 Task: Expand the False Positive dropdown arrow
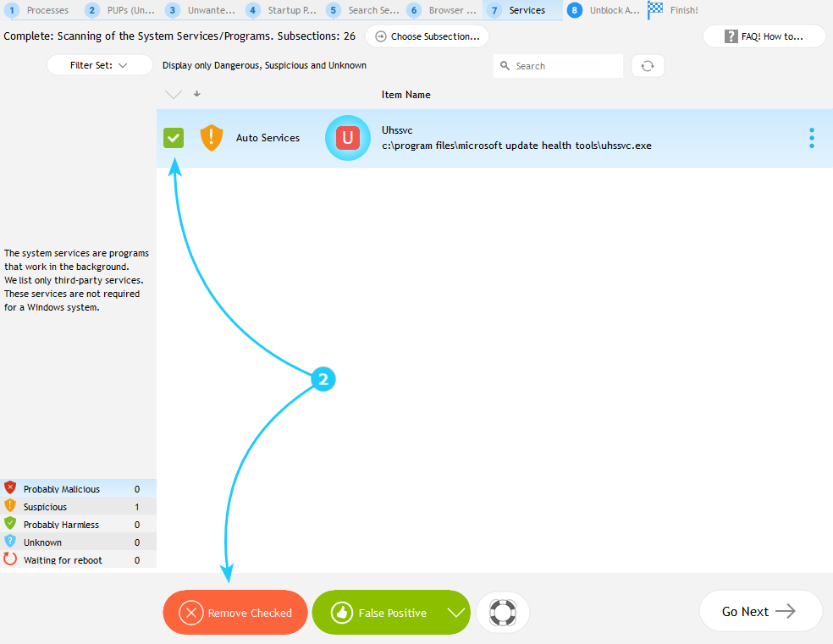456,613
